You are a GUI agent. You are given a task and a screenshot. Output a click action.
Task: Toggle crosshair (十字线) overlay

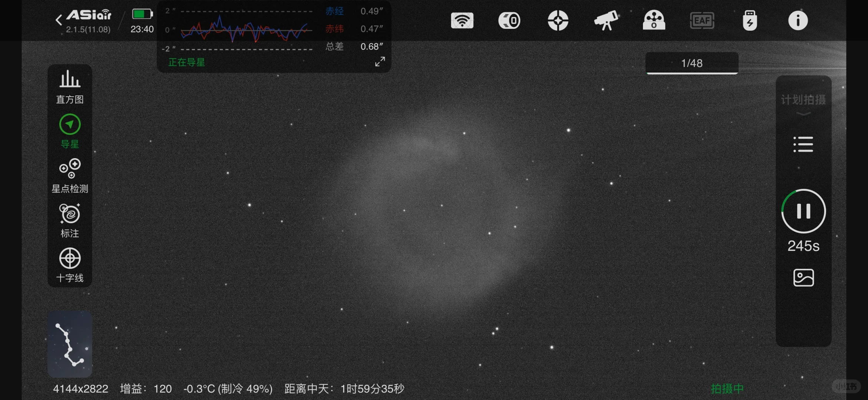tap(70, 265)
